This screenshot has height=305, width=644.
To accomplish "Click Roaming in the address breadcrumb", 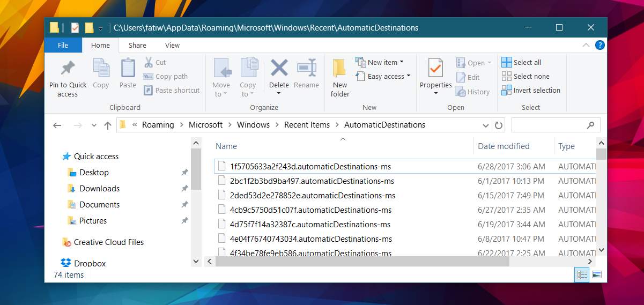I will (158, 125).
